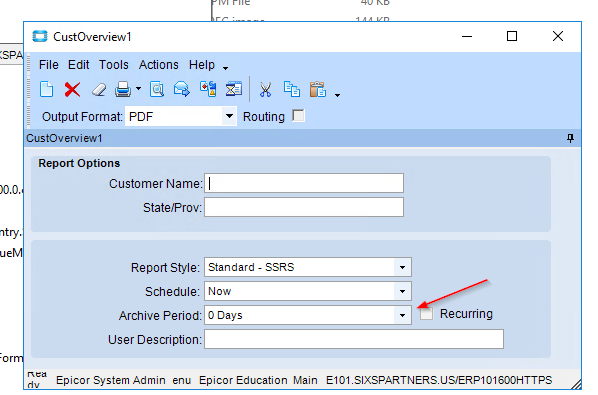This screenshot has width=598, height=395.
Task: Click the server URL in status bar
Action: point(439,380)
